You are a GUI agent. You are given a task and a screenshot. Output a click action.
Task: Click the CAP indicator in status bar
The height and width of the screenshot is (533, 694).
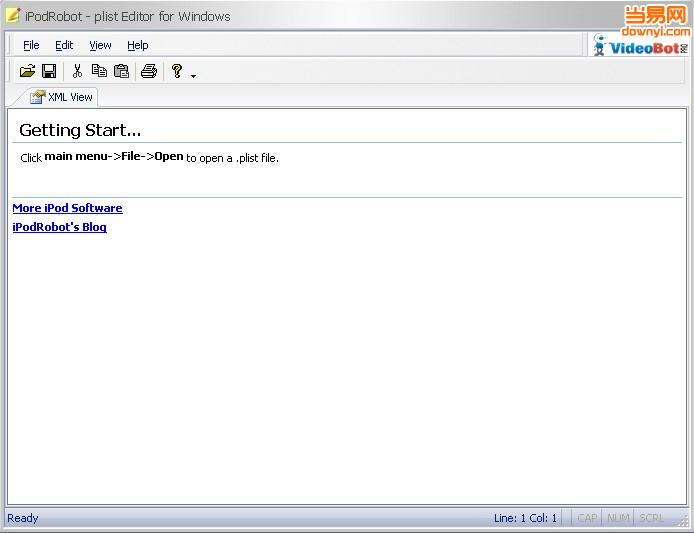(x=587, y=518)
